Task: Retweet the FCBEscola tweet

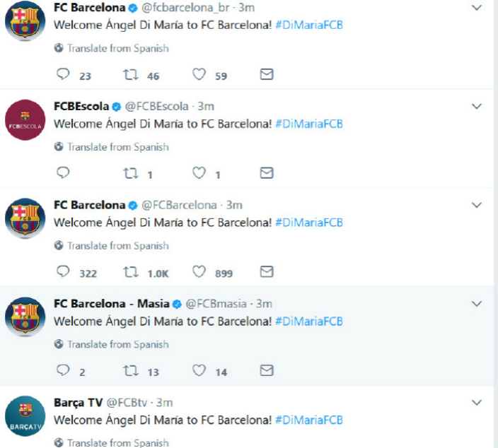Action: [131, 173]
